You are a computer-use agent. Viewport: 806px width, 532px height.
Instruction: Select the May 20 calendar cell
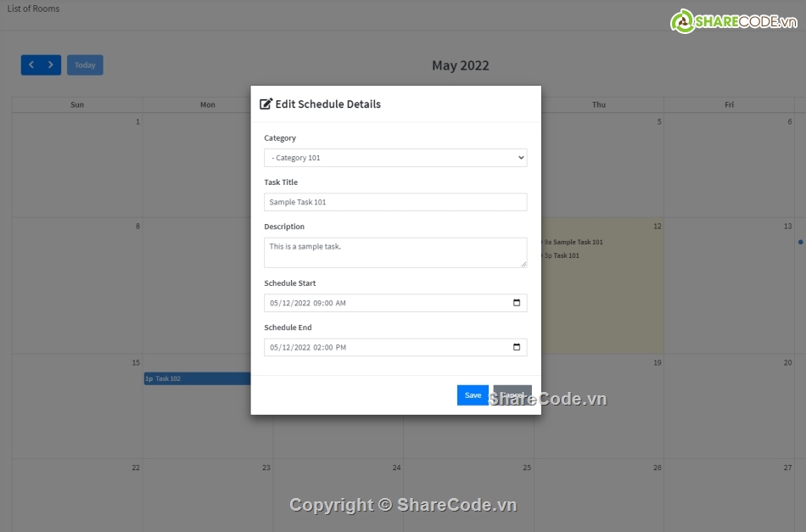(x=730, y=406)
